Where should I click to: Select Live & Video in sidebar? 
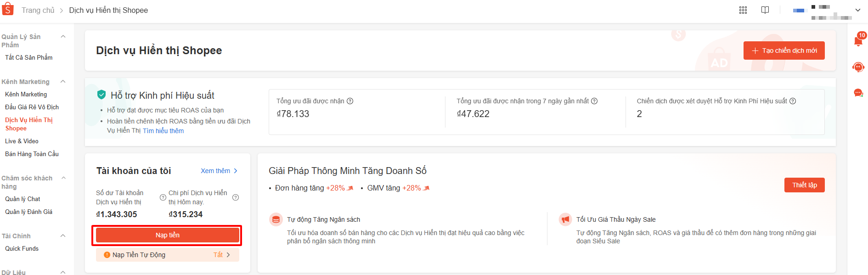pyautogui.click(x=22, y=141)
